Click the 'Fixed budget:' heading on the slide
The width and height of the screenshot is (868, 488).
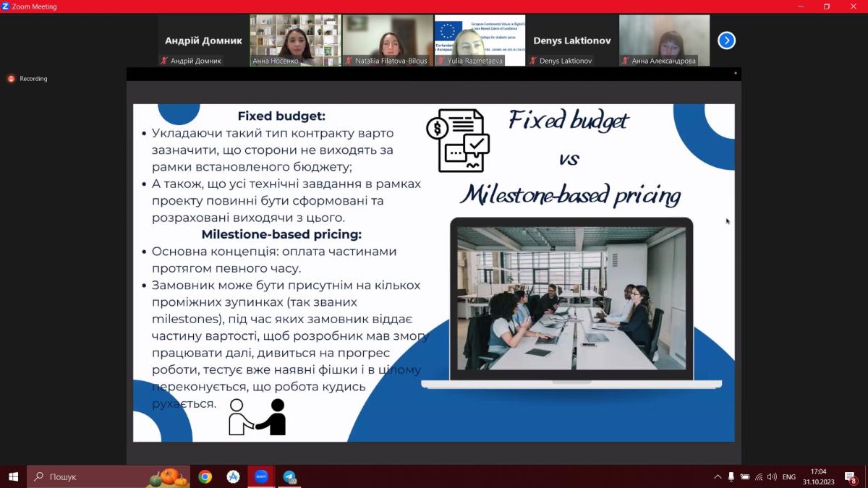click(x=281, y=116)
